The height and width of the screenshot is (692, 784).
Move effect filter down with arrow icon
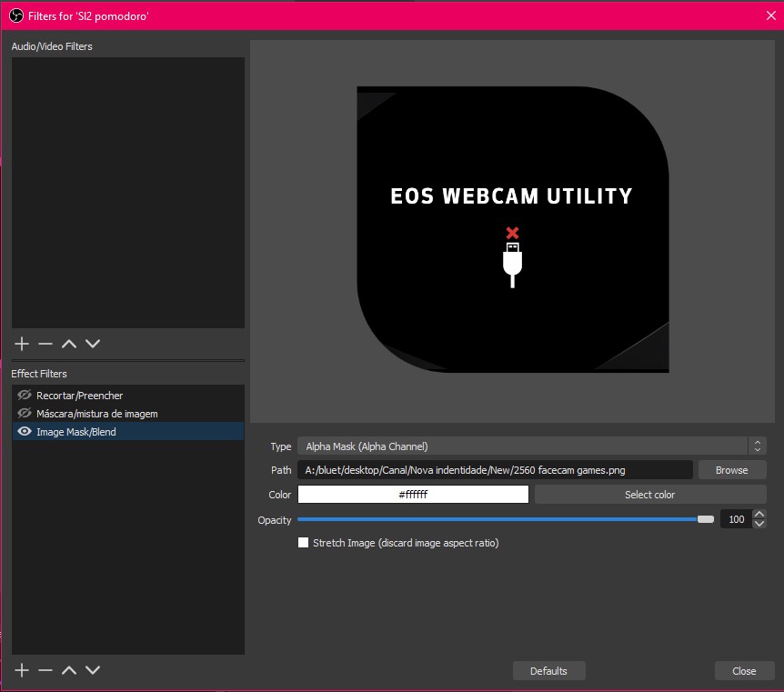click(93, 670)
